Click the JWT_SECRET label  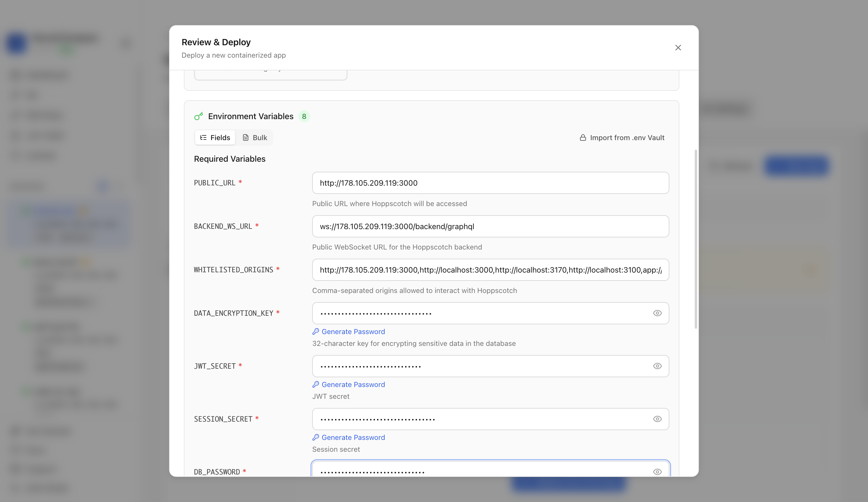point(214,366)
